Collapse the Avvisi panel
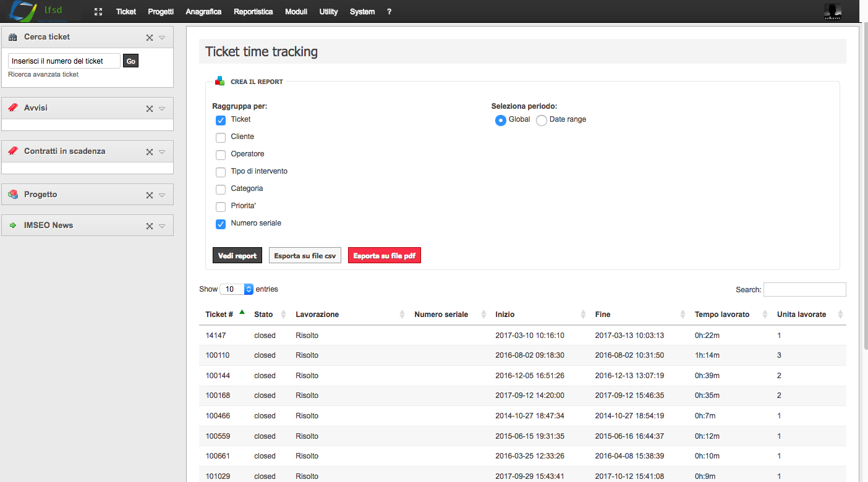Viewport: 868px width, 482px height. [161, 108]
